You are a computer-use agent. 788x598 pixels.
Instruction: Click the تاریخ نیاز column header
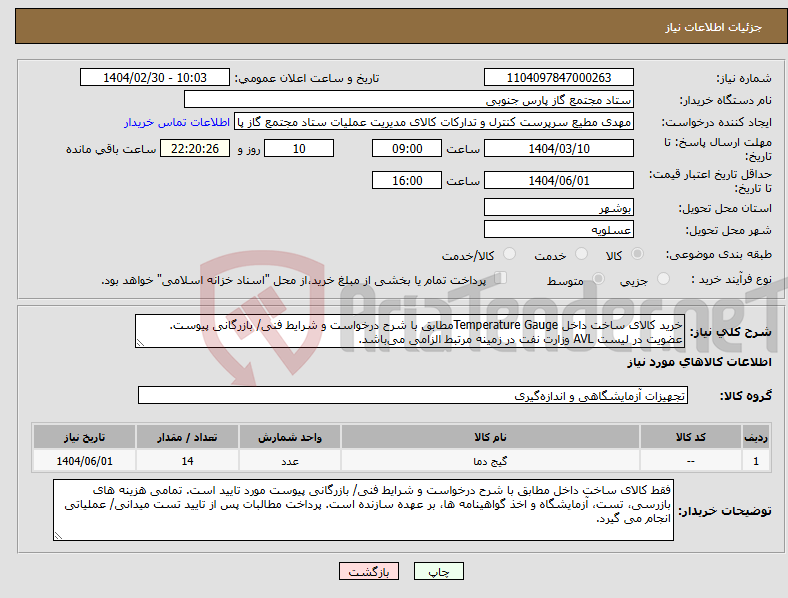tap(84, 437)
